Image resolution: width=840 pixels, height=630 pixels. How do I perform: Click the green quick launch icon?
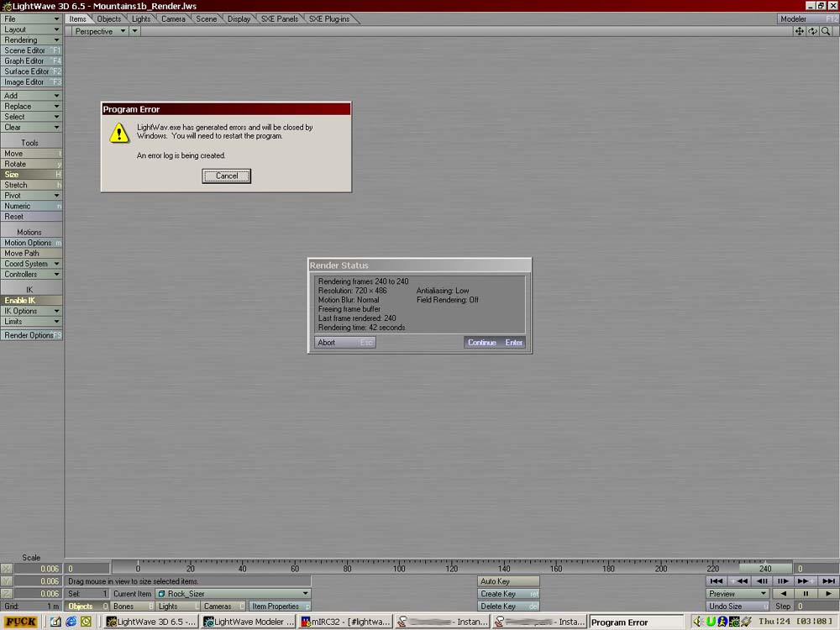point(86,622)
